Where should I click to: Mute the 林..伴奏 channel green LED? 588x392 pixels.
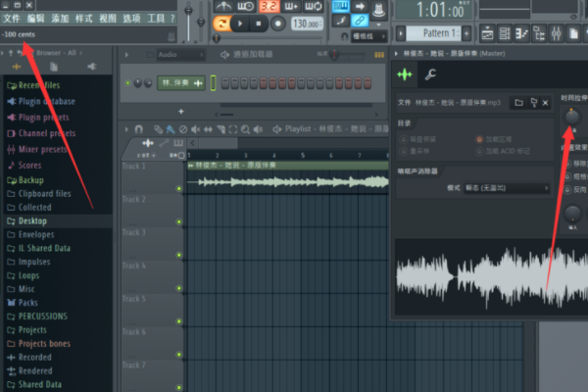point(127,83)
